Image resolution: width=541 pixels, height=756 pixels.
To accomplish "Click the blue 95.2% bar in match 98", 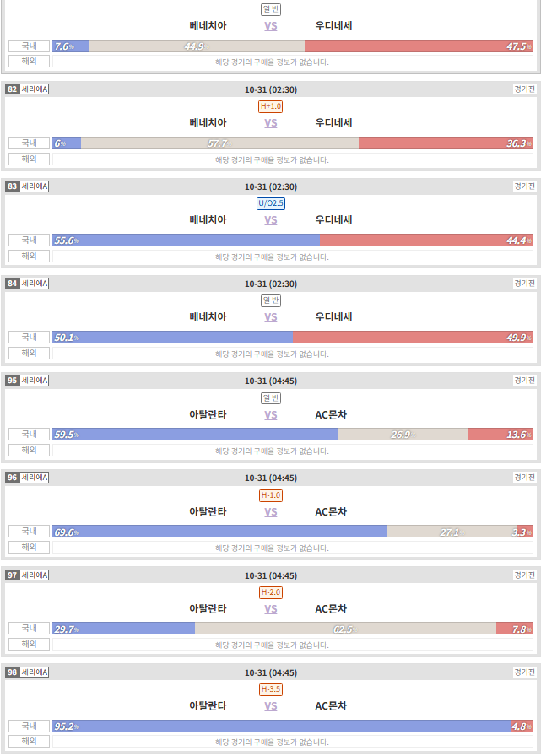I will (282, 726).
